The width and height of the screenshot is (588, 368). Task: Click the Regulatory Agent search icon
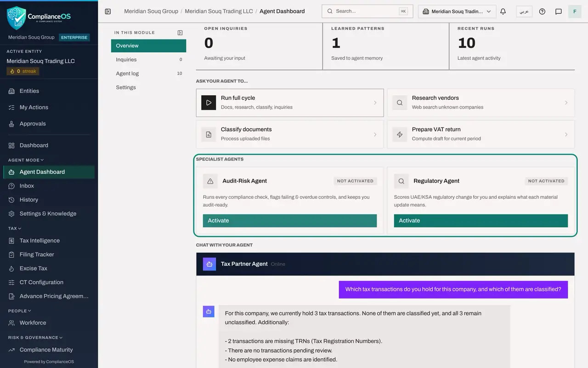401,181
